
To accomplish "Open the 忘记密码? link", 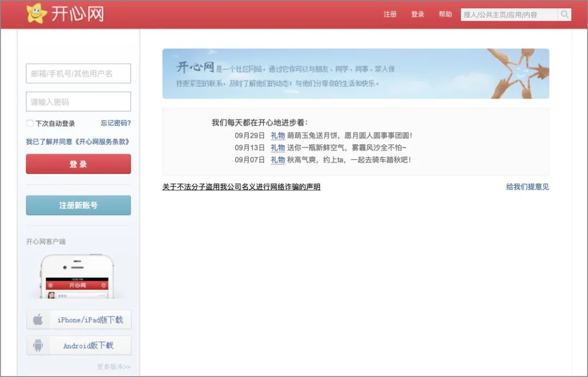I will point(115,123).
